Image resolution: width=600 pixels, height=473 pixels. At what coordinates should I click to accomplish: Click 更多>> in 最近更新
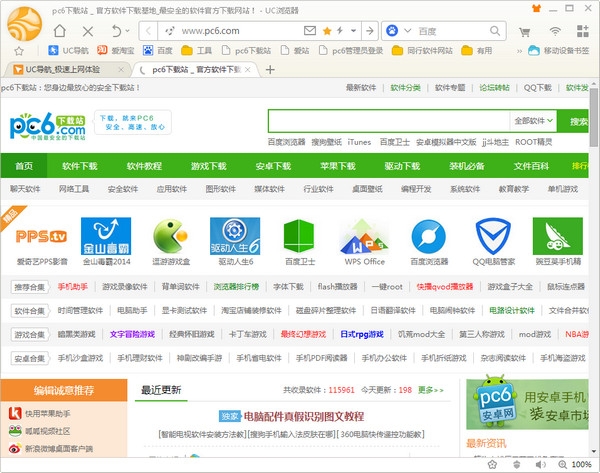point(431,390)
